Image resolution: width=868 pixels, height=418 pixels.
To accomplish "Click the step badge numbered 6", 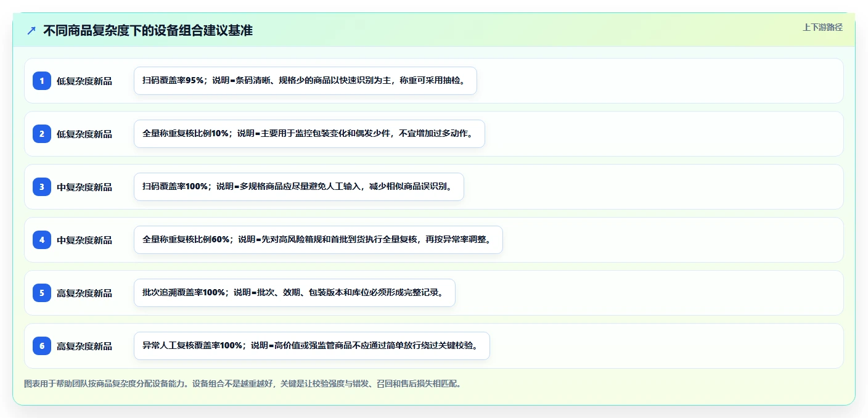I will 42,346.
